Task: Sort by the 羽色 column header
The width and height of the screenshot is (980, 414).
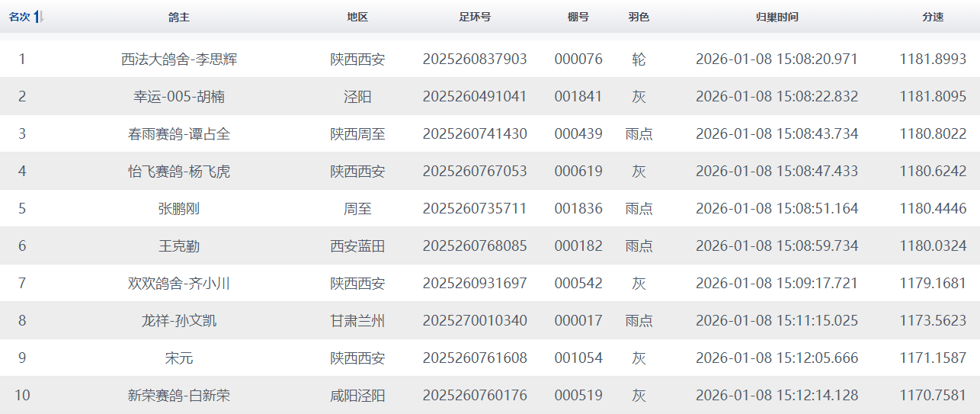Action: point(639,17)
